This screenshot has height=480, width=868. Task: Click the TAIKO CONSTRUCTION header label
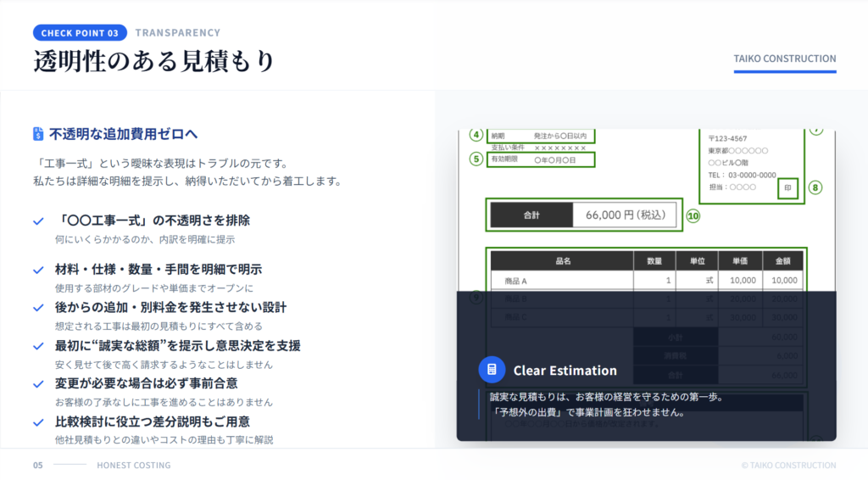coord(785,59)
